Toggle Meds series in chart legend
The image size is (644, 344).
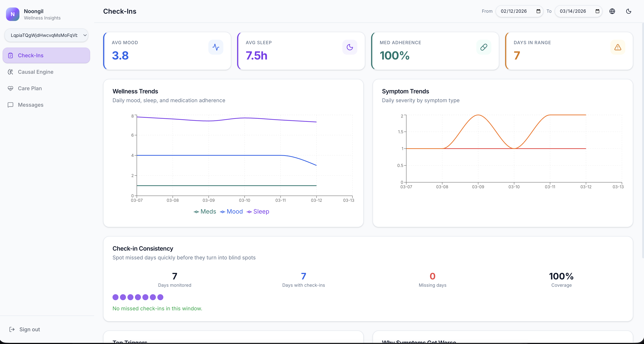[x=205, y=211]
